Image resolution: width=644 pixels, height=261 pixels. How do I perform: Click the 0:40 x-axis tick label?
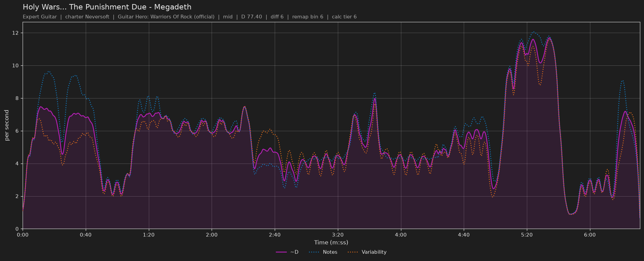click(86, 235)
